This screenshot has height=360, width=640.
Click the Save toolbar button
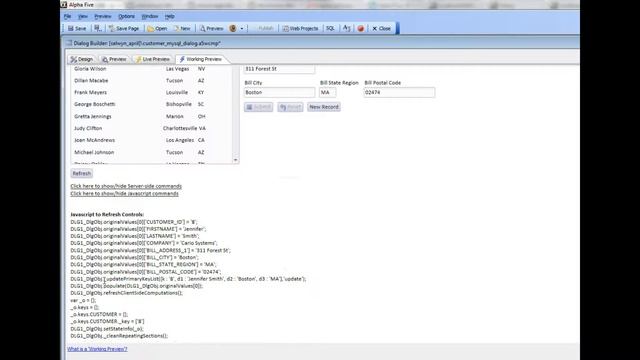pyautogui.click(x=77, y=29)
